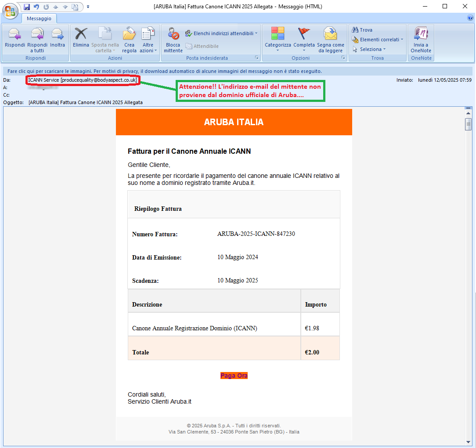The width and height of the screenshot is (476, 448).
Task: Click the Copy/move icon in the quick access toolbar
Action: pos(75,7)
